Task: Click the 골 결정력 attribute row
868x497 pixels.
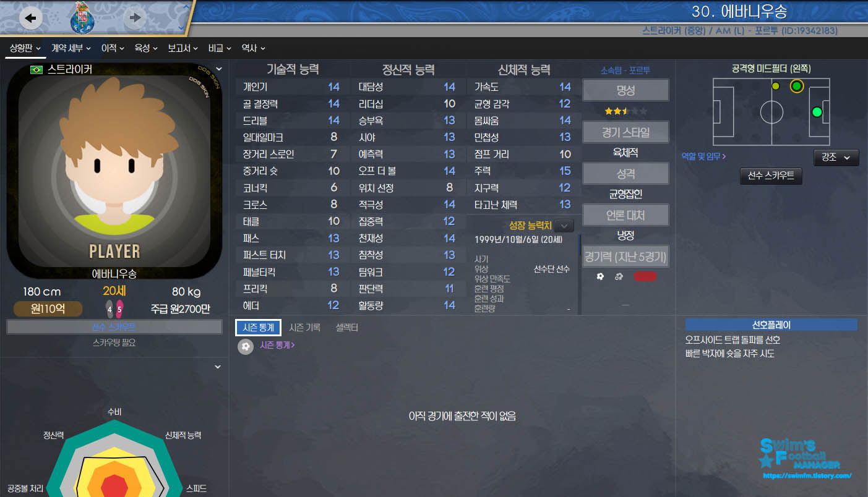Action: coord(291,104)
